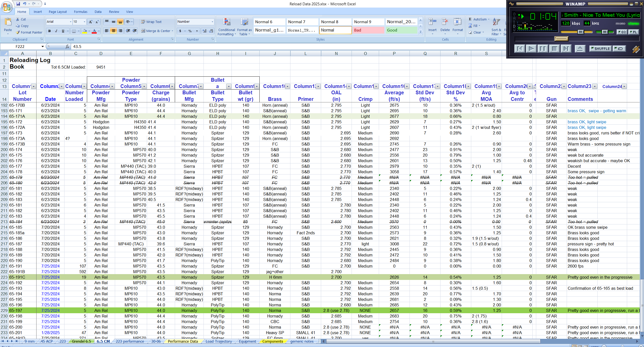This screenshot has width=644, height=347.
Task: Adjust the Winamp volume slider
Action: [580, 32]
